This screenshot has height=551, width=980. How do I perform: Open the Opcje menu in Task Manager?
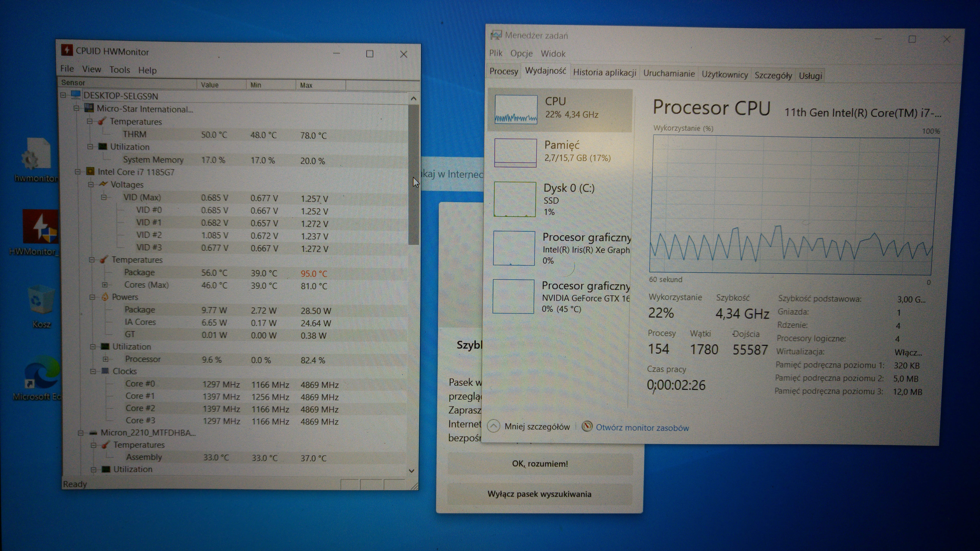521,53
